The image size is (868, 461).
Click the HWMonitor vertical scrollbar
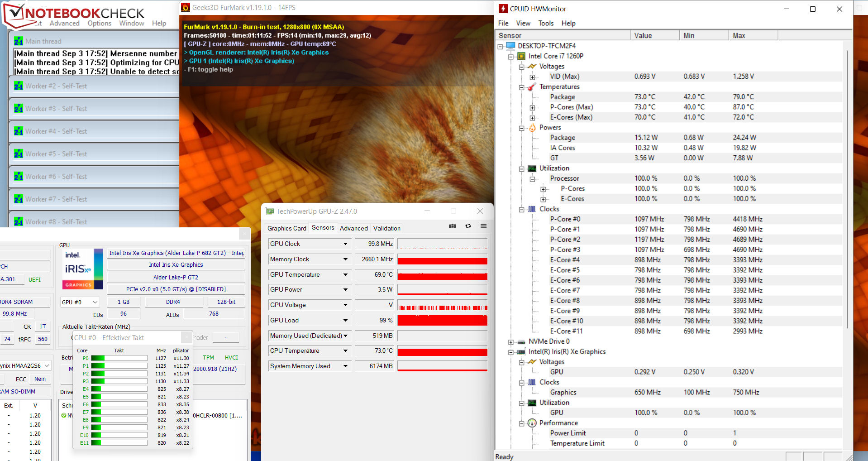847,190
